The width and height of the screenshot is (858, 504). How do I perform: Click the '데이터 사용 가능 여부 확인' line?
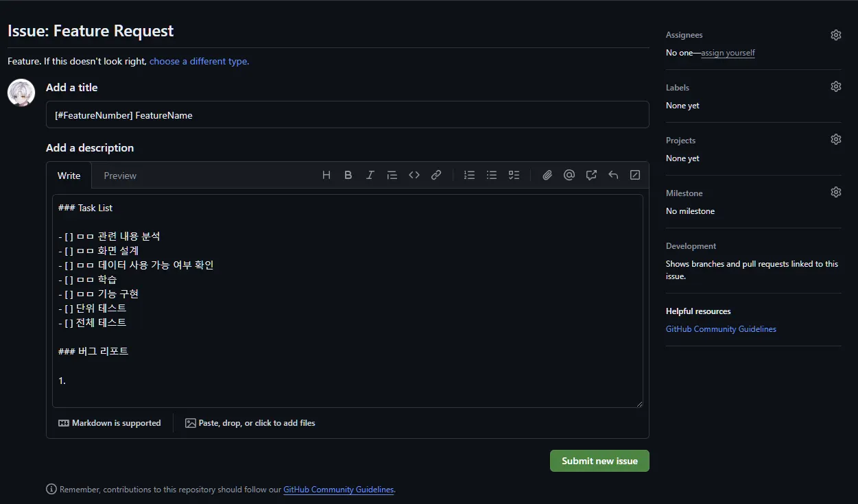[136, 265]
